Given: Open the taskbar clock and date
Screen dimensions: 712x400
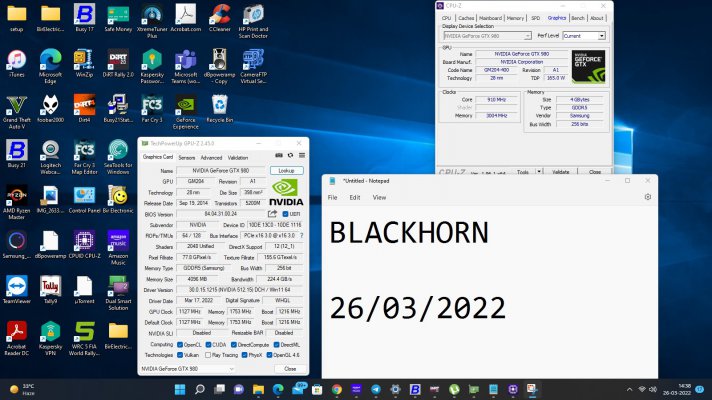Looking at the screenshot, I should (677, 390).
